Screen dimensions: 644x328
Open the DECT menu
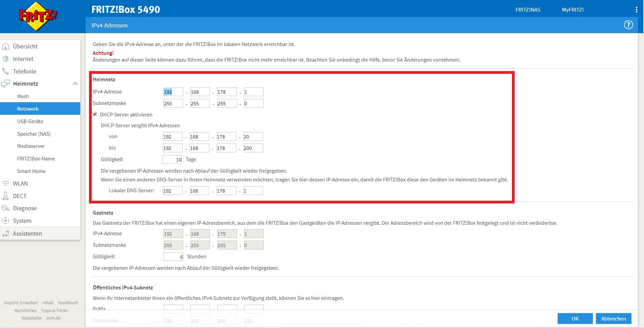(20, 196)
